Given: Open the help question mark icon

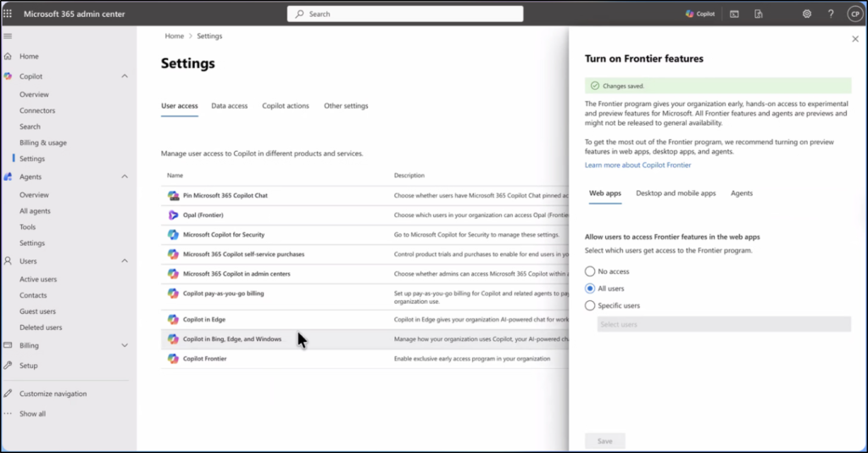Looking at the screenshot, I should tap(831, 14).
